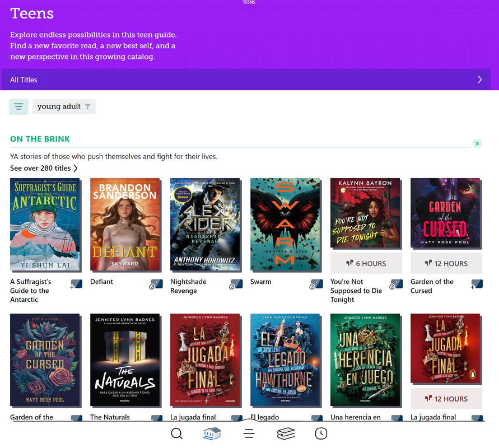
Task: Open the hamburger menu in bottom navigation
Action: [x=249, y=433]
